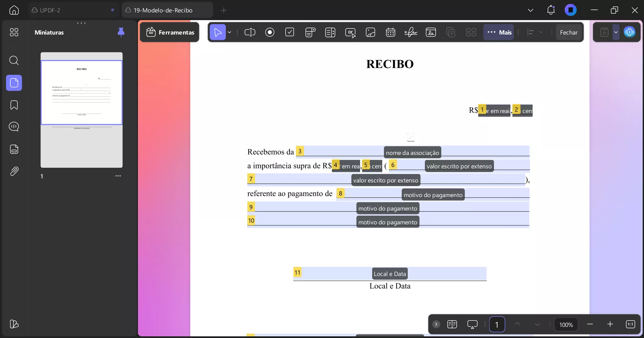Add a date form field
This screenshot has height=338, width=644.
click(391, 32)
